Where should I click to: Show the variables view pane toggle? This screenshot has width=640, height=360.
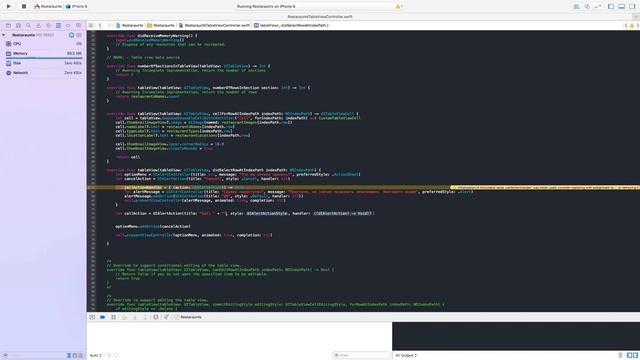tap(629, 356)
